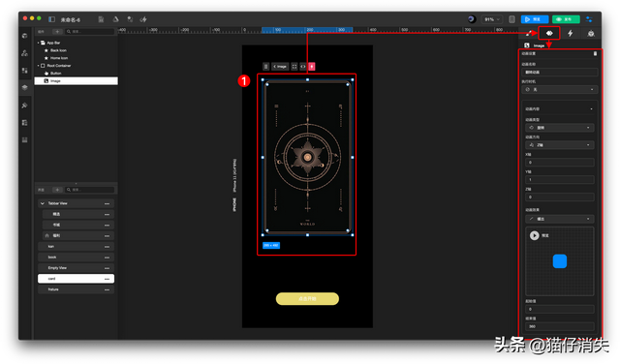This screenshot has width=620, height=364.
Task: Click the hierarchy icon in left rail
Action: click(24, 53)
